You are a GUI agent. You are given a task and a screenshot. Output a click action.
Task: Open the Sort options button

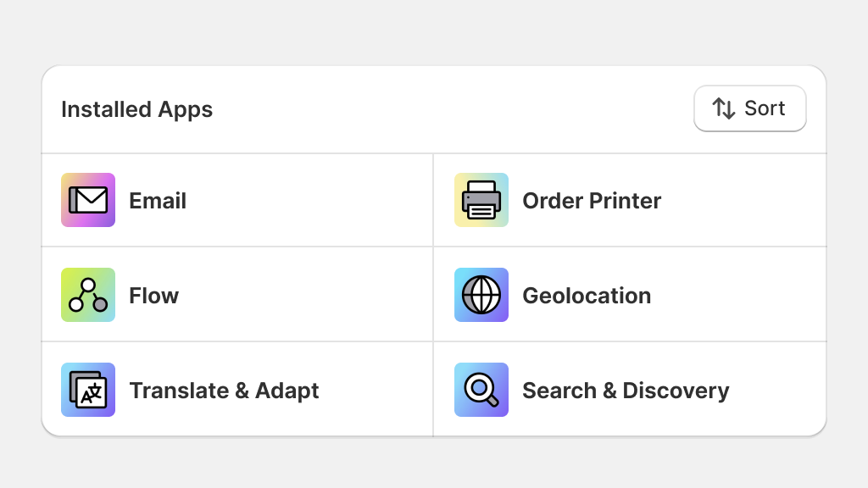tap(749, 108)
